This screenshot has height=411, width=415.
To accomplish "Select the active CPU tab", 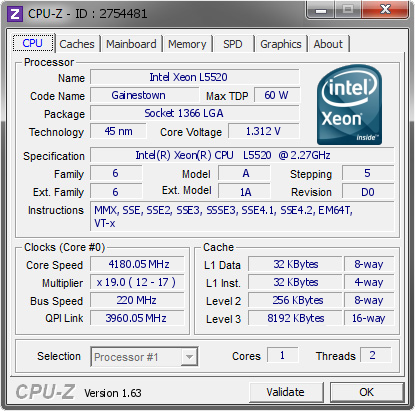I will pos(33,43).
